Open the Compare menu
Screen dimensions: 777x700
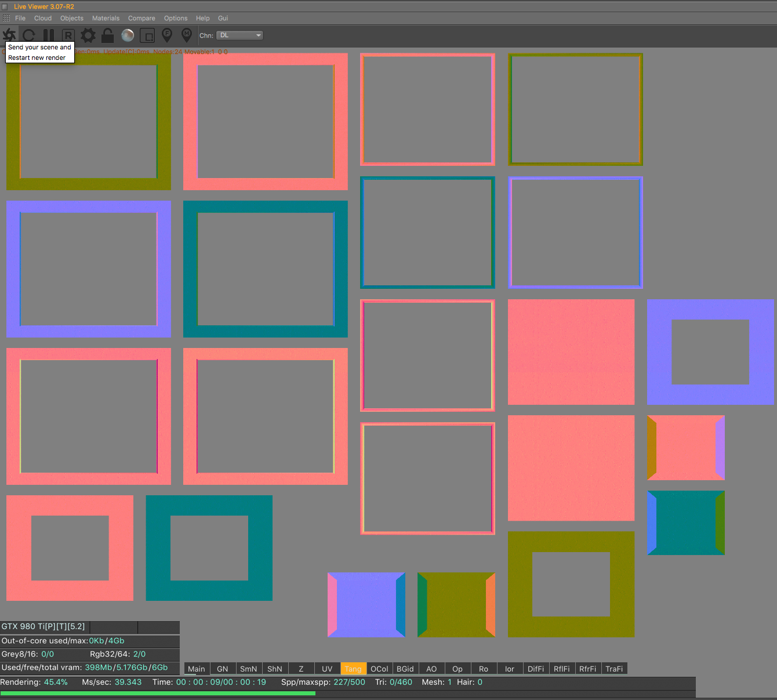click(x=141, y=18)
